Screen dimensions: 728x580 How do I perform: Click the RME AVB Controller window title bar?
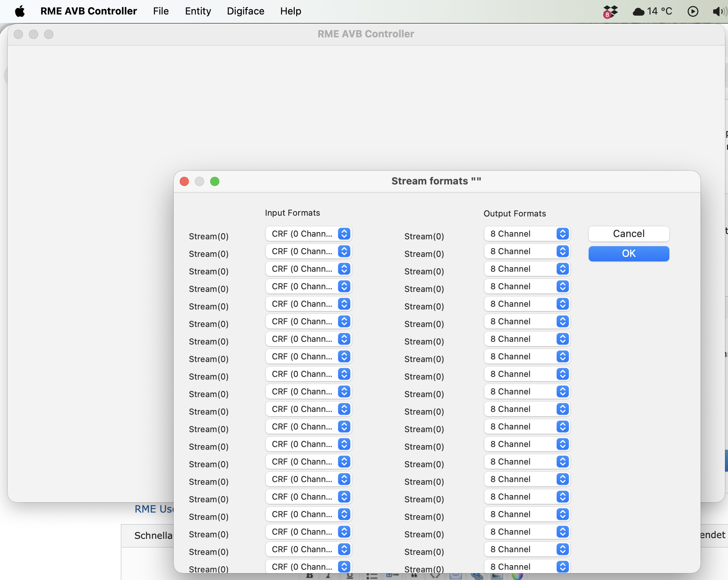(366, 34)
